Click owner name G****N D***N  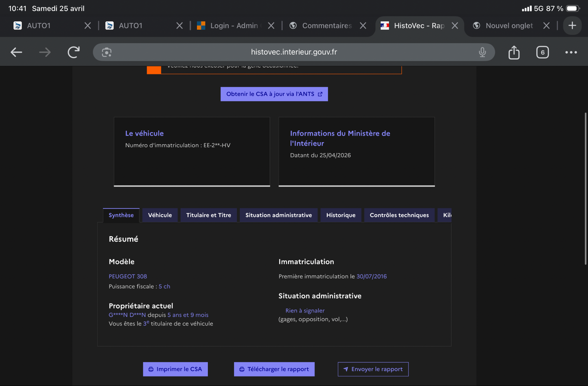(127, 315)
